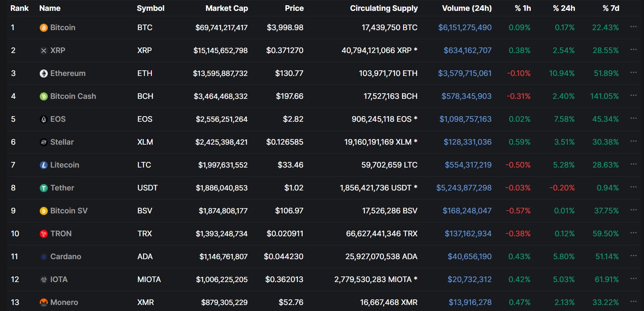
Task: Sort table by the Rank column header
Action: [19, 8]
